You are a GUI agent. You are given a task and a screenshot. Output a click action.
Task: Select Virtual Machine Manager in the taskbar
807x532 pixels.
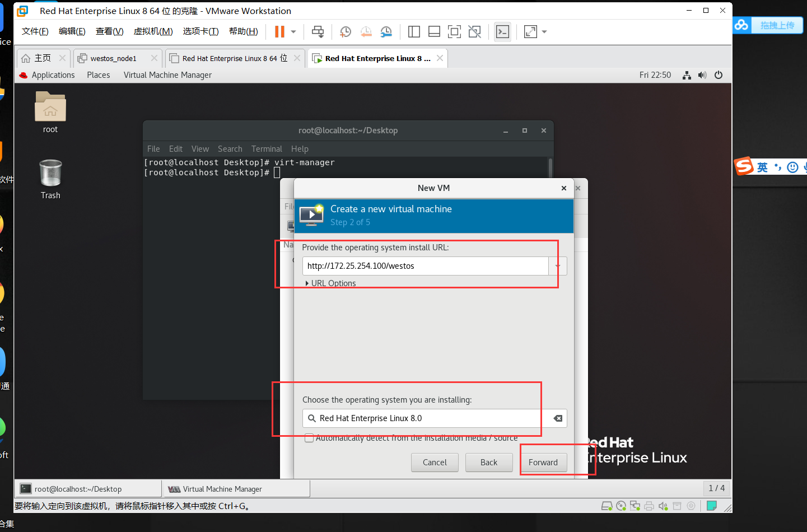coord(236,489)
